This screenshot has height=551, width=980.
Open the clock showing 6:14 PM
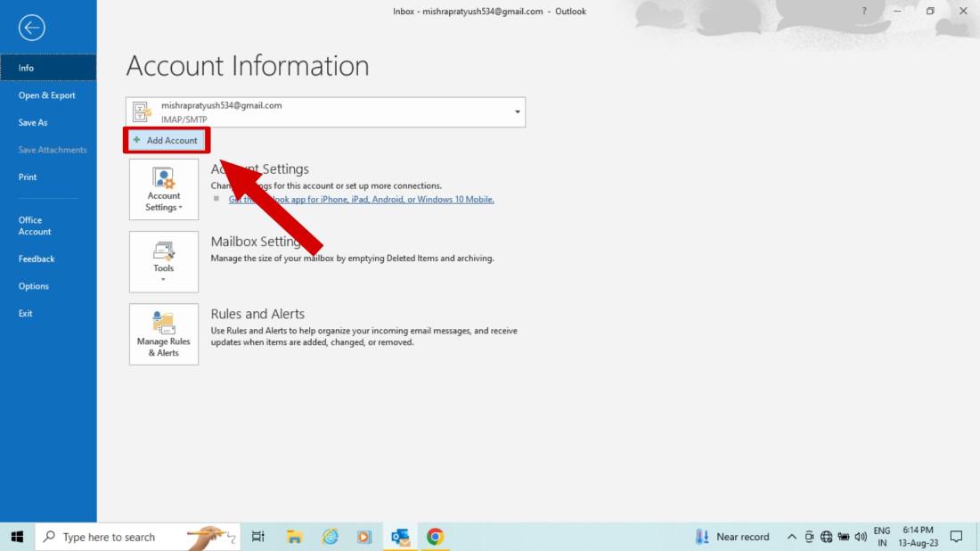[x=919, y=537]
